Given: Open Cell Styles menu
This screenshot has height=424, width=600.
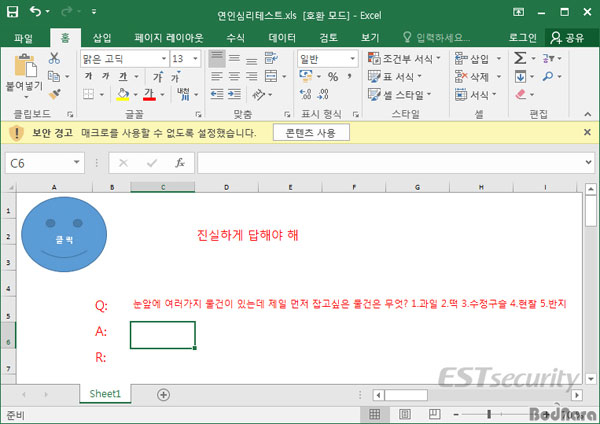Looking at the screenshot, I should click(x=399, y=94).
